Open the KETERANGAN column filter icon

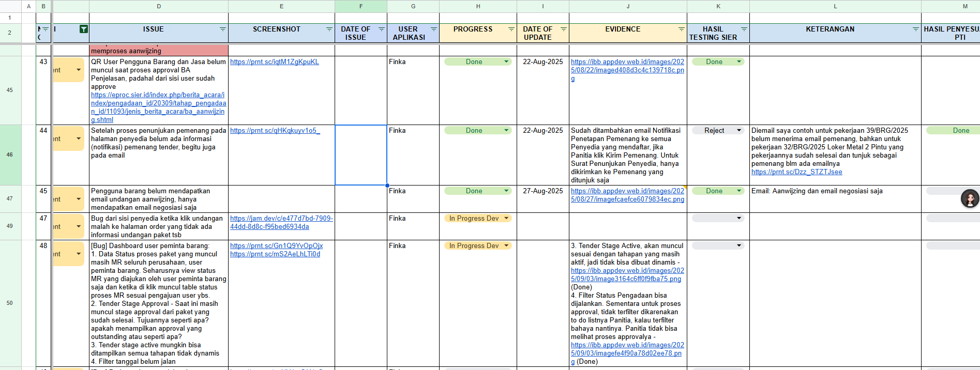915,29
